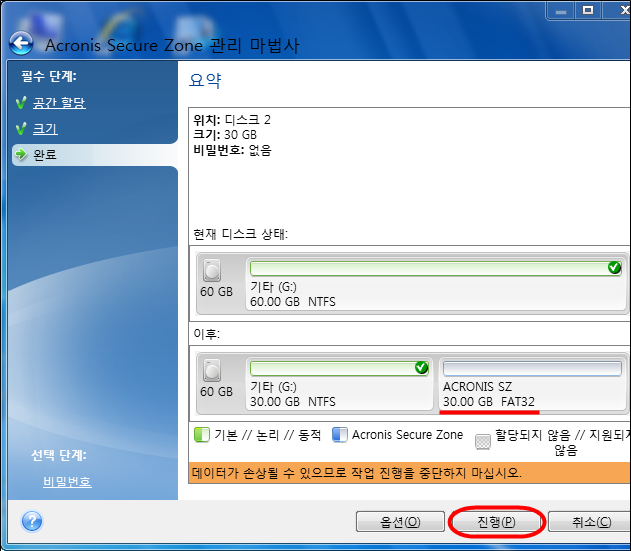Click the orange data warning message
631x551 pixels.
pyautogui.click(x=410, y=473)
